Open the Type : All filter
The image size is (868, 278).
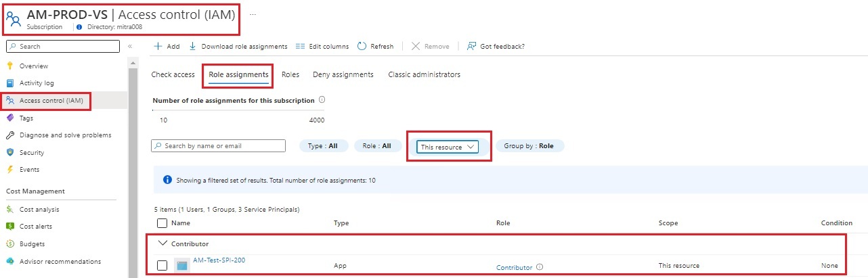point(324,145)
